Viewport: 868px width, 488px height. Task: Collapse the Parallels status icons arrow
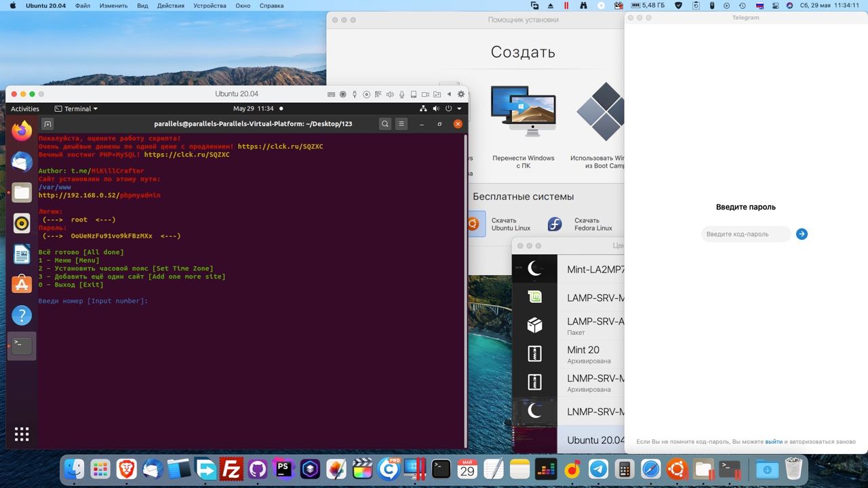tap(449, 94)
